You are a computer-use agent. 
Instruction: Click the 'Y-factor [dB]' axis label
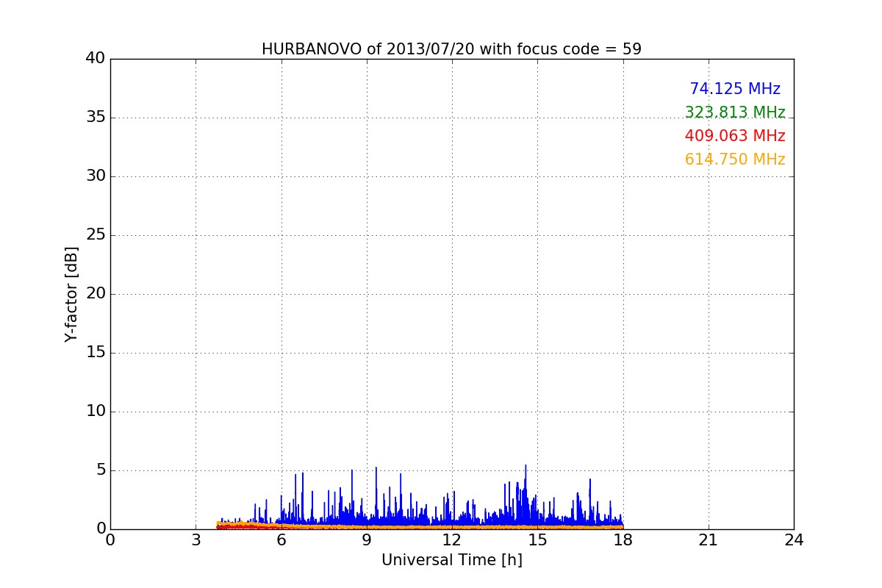(71, 294)
